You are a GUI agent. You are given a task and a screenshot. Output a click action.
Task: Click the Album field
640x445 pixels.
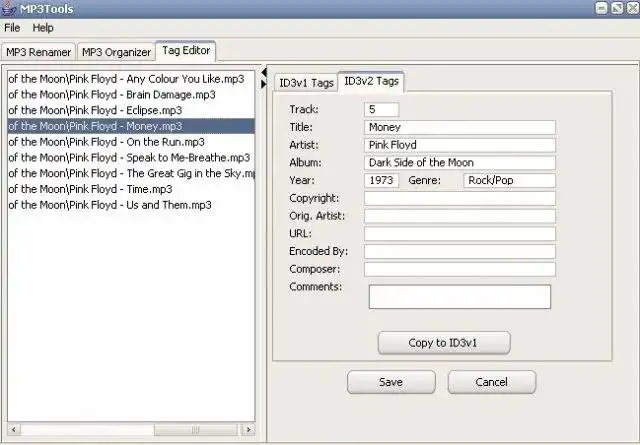(460, 162)
